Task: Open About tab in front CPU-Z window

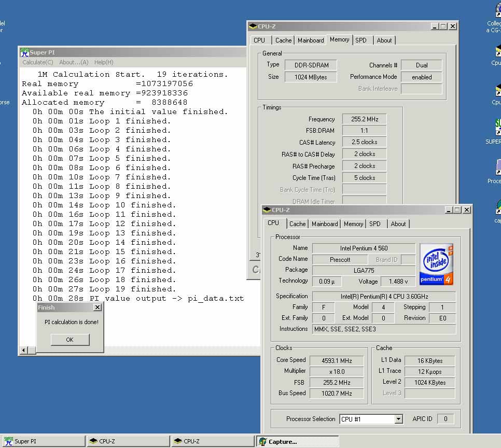Action: 398,224
